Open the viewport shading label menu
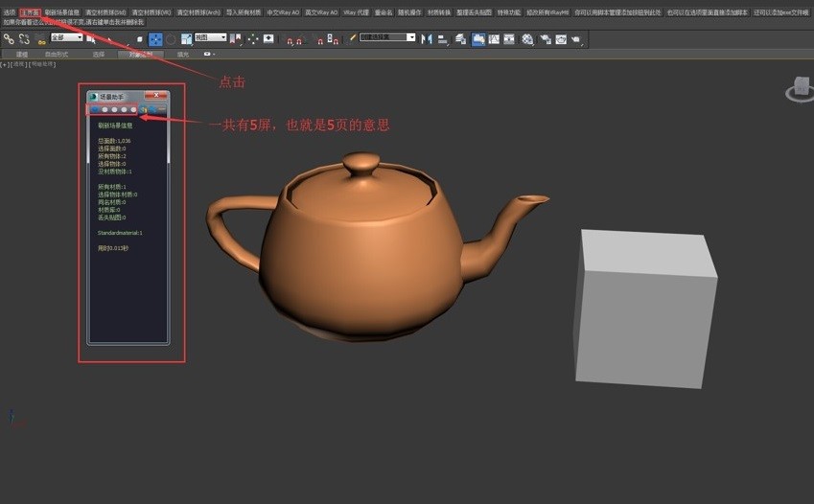 [42, 64]
